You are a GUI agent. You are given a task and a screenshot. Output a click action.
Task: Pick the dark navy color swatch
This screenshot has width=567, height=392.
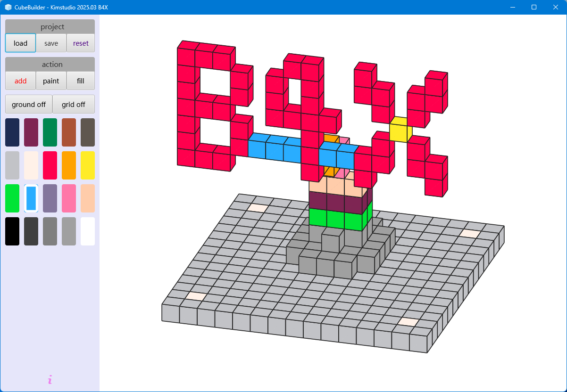pos(12,132)
